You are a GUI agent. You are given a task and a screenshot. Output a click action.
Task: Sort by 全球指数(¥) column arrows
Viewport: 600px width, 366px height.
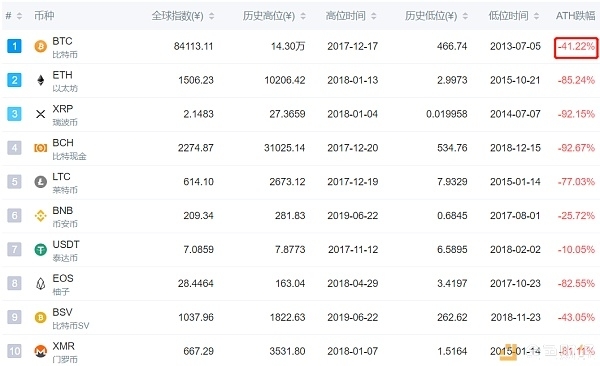click(212, 16)
